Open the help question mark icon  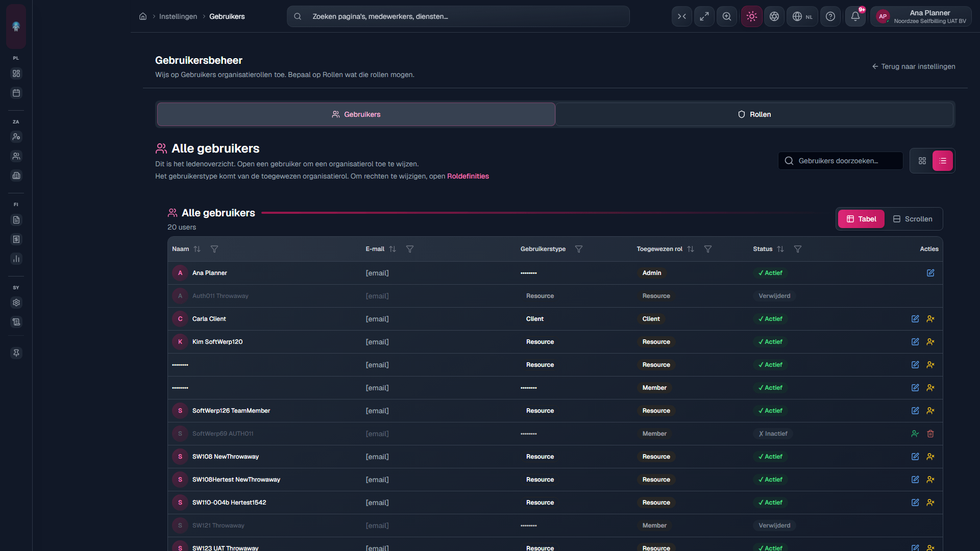pyautogui.click(x=830, y=16)
